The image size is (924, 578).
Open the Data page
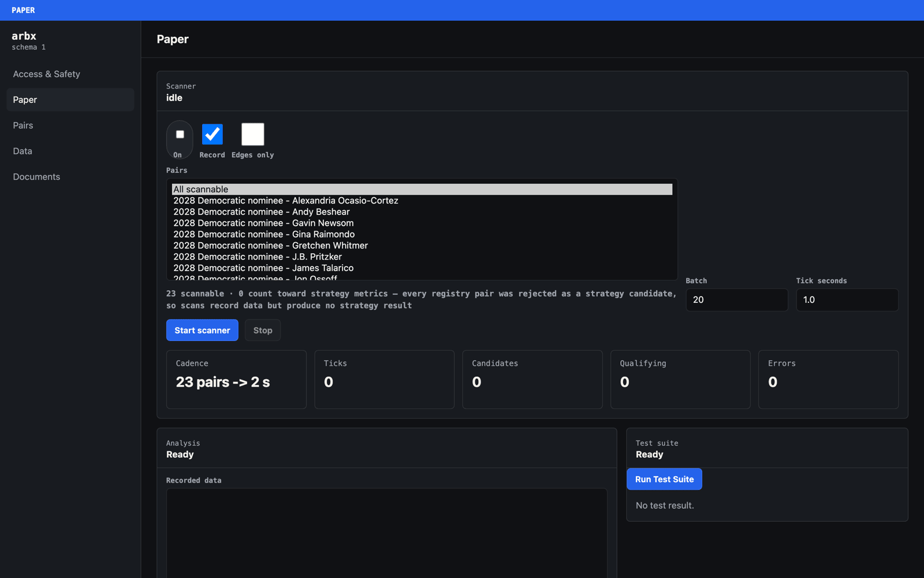[70, 151]
